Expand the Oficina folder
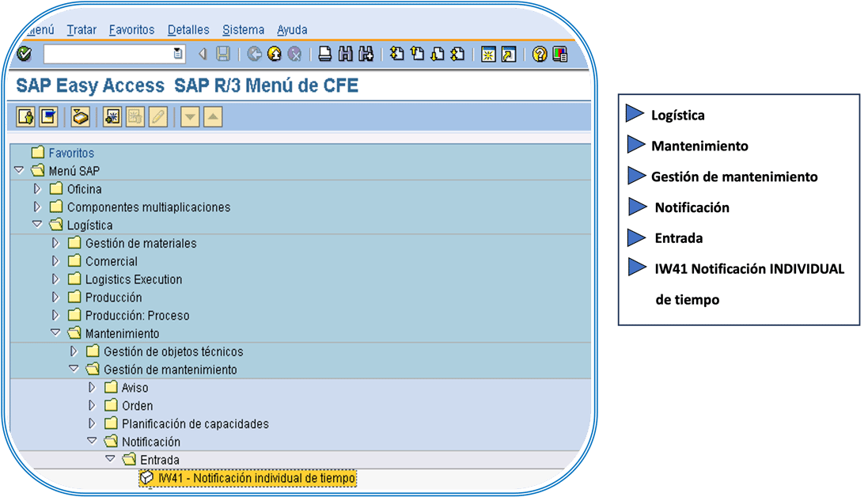Viewport: 868px width, 497px height. pos(37,188)
